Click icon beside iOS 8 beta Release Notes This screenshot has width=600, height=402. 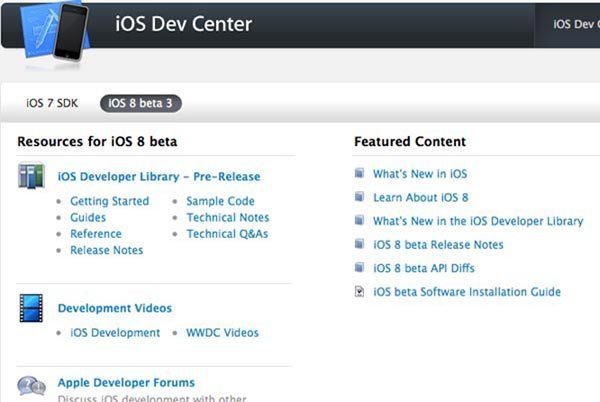tap(359, 244)
